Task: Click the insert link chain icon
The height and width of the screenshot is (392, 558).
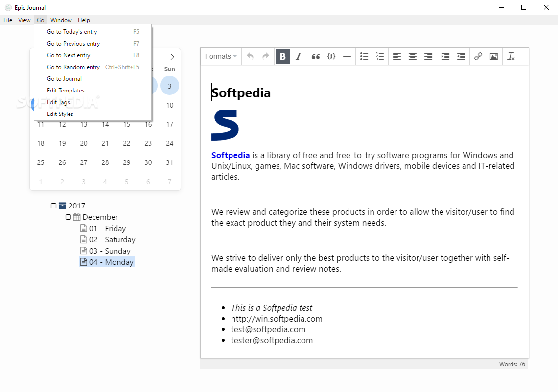Action: (478, 56)
